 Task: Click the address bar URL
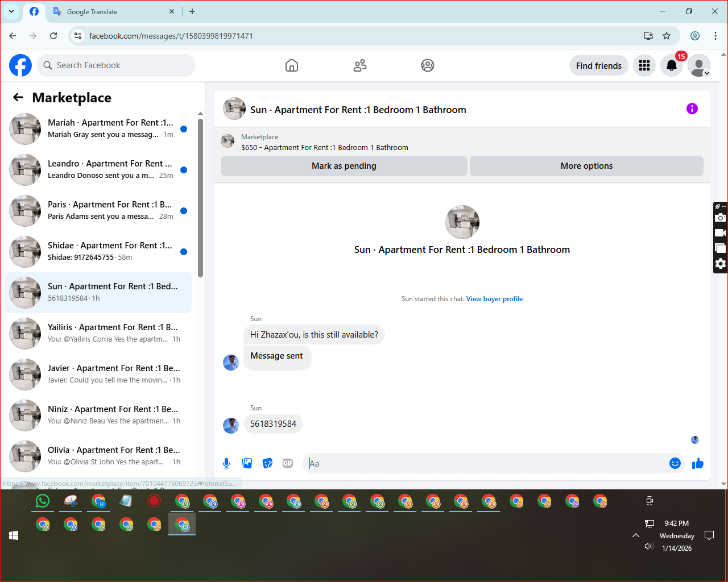tap(171, 36)
